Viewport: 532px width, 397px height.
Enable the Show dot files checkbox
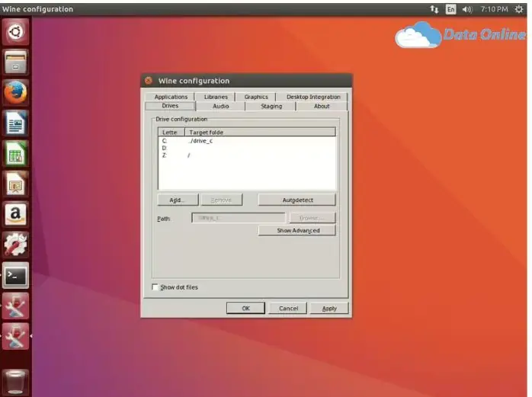click(x=155, y=287)
